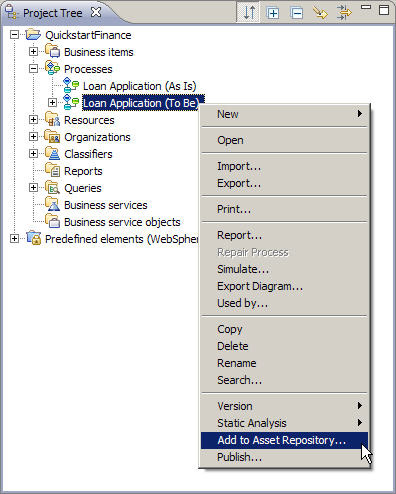
Task: Click the Reports folder icon
Action: point(52,170)
